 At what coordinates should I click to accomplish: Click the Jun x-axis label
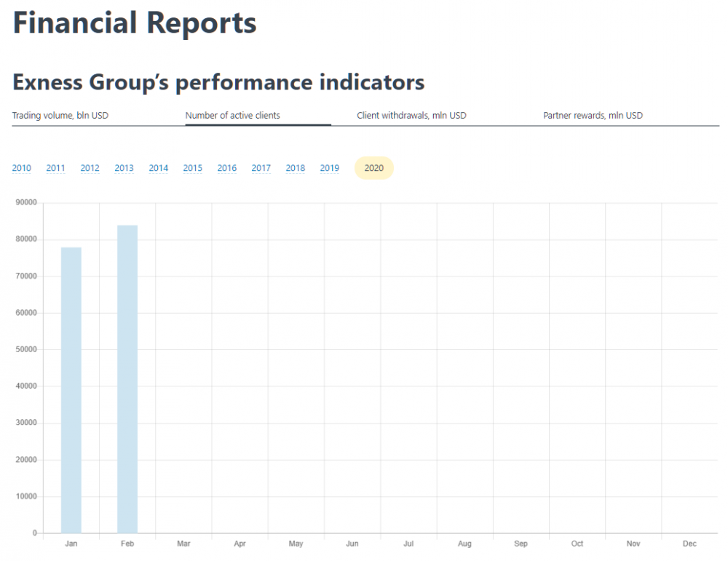point(352,544)
